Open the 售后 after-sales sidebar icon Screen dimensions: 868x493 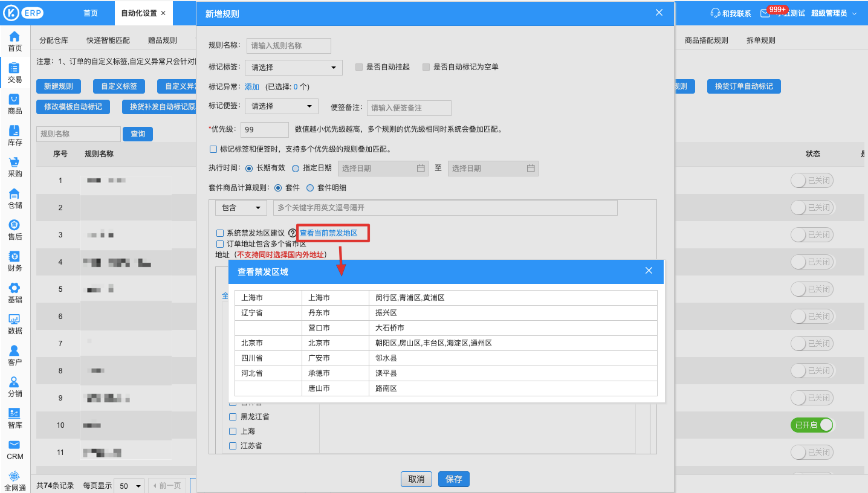[15, 225]
